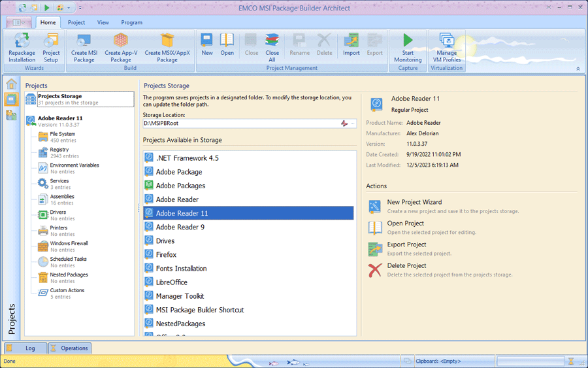Select Projects Storage in tree
The image size is (588, 368).
pos(80,99)
